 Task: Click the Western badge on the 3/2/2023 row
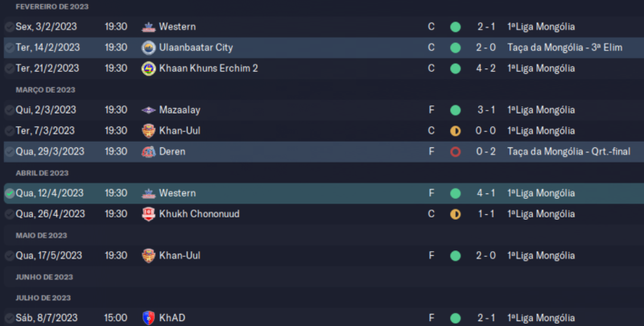148,27
